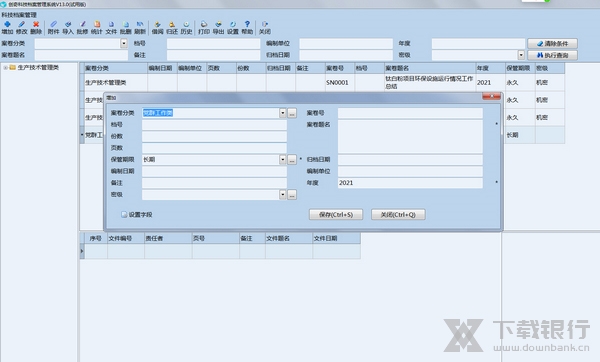Click the 保管期限 column header
Screen dimensions: 600x362
[x=520, y=68]
